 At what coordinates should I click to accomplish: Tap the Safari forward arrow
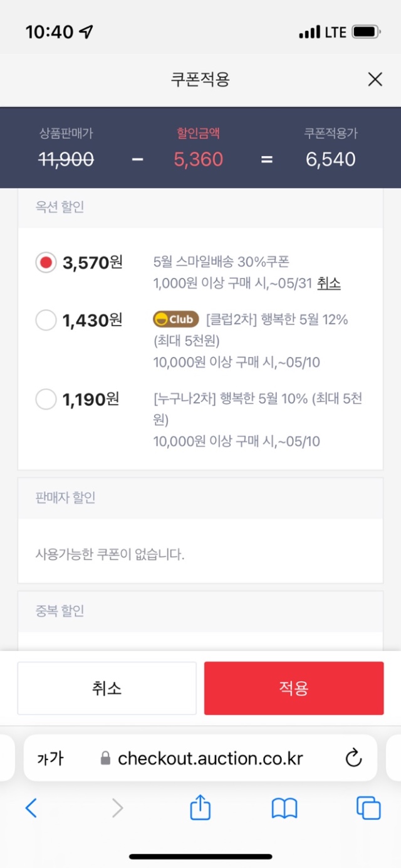pyautogui.click(x=117, y=808)
